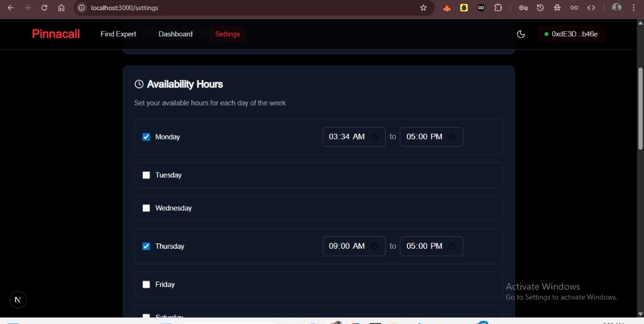Edit Monday end time 05:00 PM field
The image size is (644, 324).
tap(431, 137)
